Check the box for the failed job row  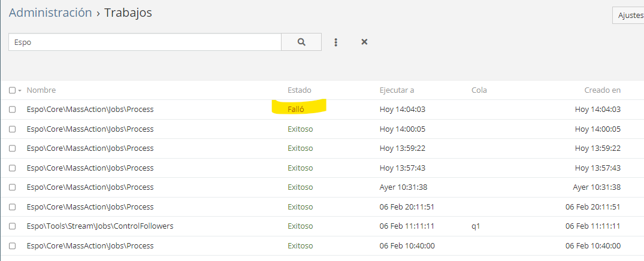click(12, 110)
